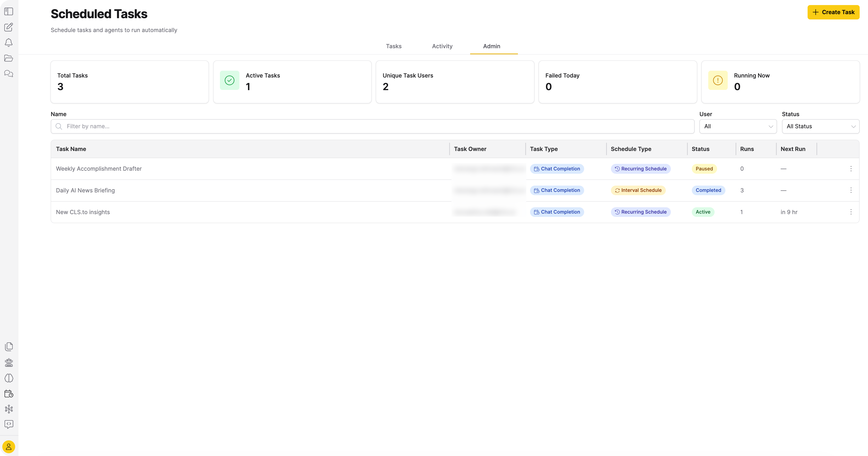
Task: Sort by the Task Name column header
Action: pyautogui.click(x=71, y=149)
